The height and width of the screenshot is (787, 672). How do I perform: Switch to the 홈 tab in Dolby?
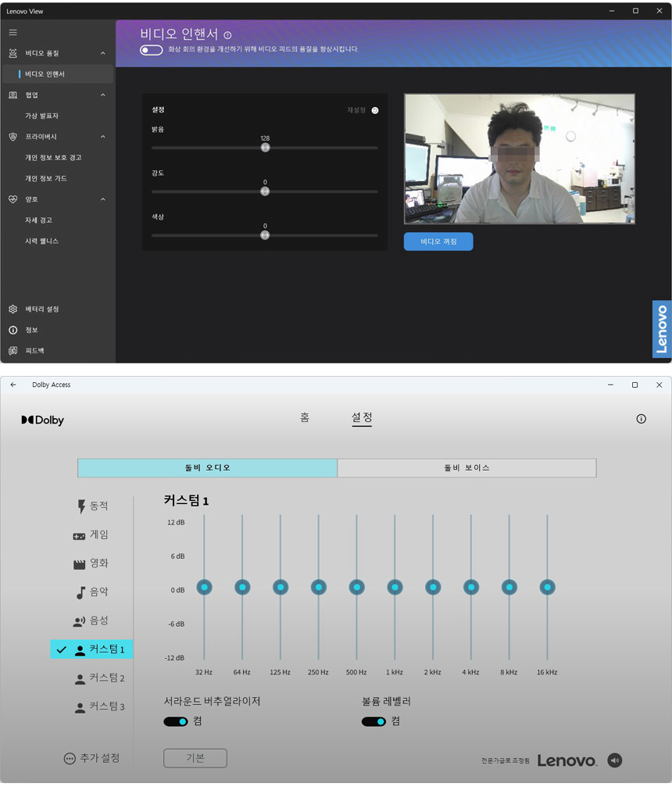click(305, 417)
